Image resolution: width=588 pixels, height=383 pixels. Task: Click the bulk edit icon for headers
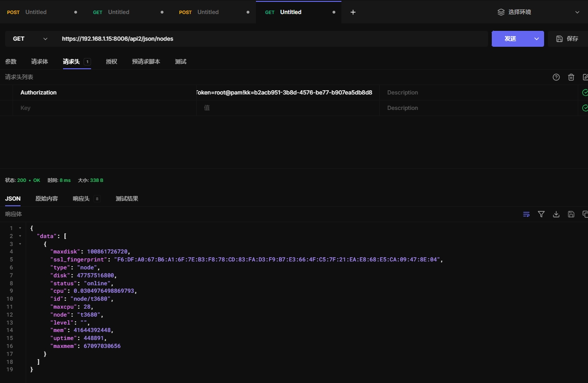click(585, 77)
